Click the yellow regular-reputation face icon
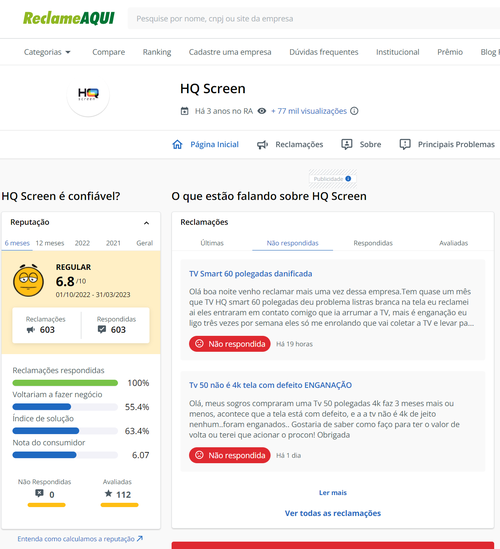 [28, 280]
